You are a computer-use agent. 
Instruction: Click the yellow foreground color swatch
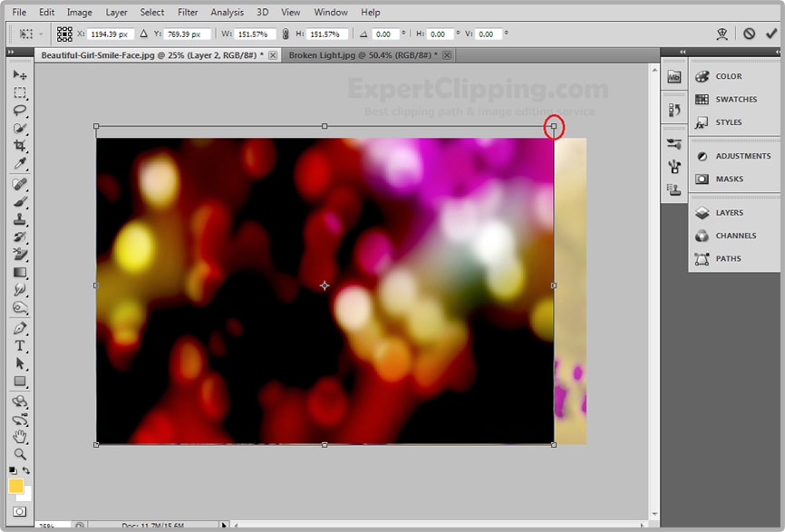pos(16,486)
